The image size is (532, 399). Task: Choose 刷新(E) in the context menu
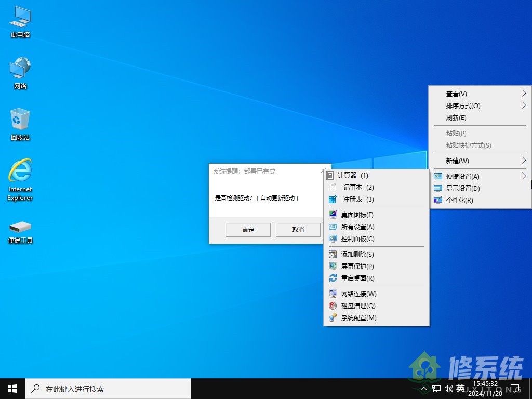coord(480,118)
